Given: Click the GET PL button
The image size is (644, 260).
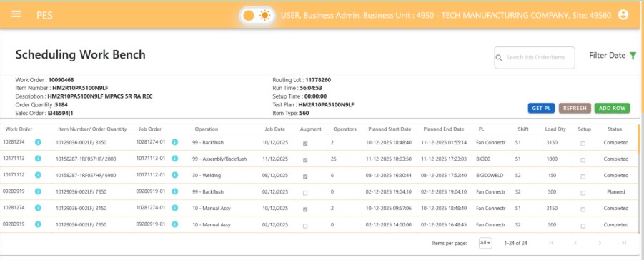Looking at the screenshot, I should [541, 108].
